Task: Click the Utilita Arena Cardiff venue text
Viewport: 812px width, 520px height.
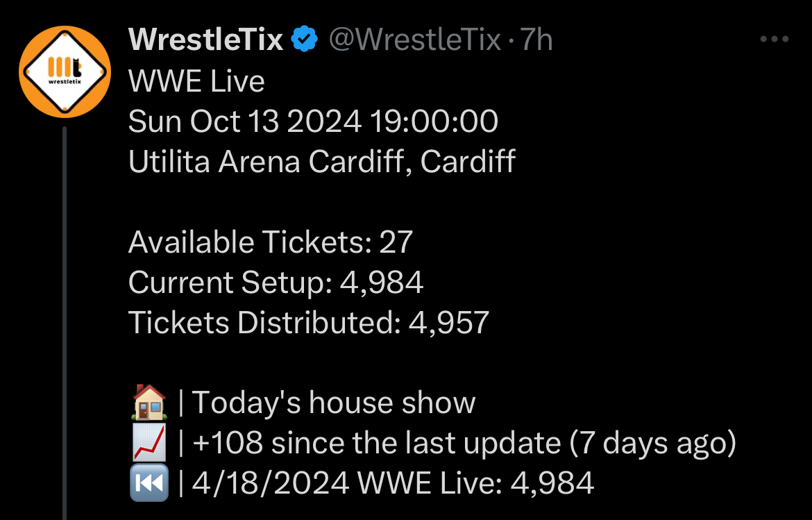Action: 321,162
